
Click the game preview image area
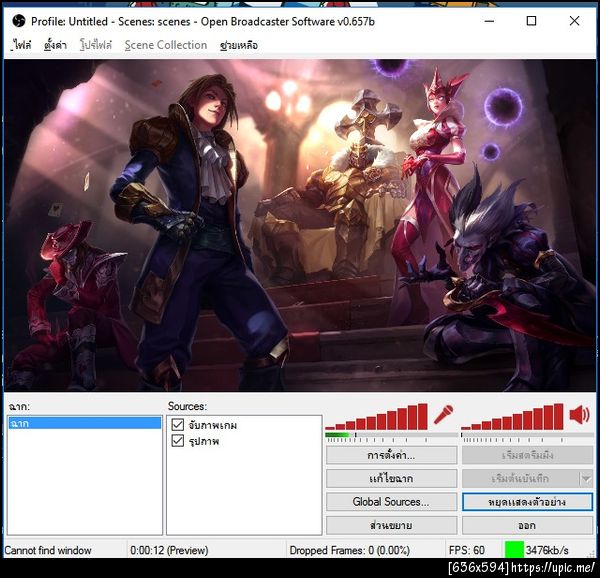coord(300,225)
